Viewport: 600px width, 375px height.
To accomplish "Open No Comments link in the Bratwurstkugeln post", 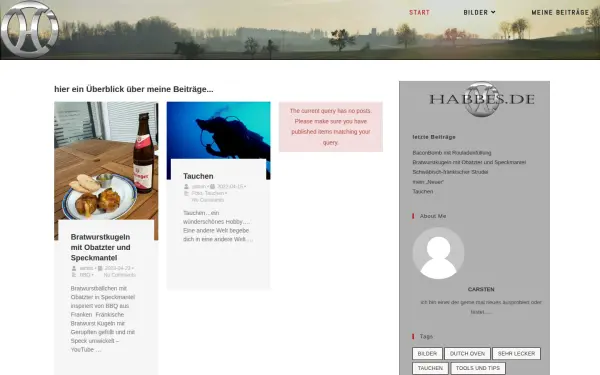I will pos(120,275).
